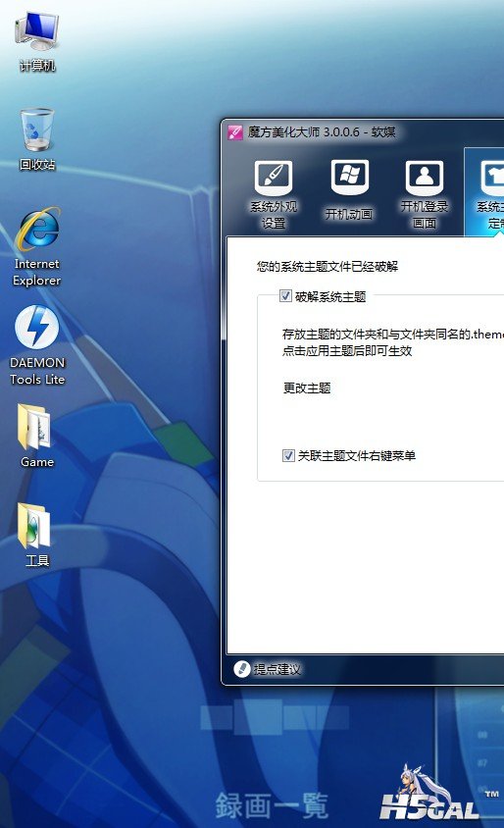This screenshot has height=828, width=504.
Task: Select the shirt icon theme customization tab
Action: 493,178
